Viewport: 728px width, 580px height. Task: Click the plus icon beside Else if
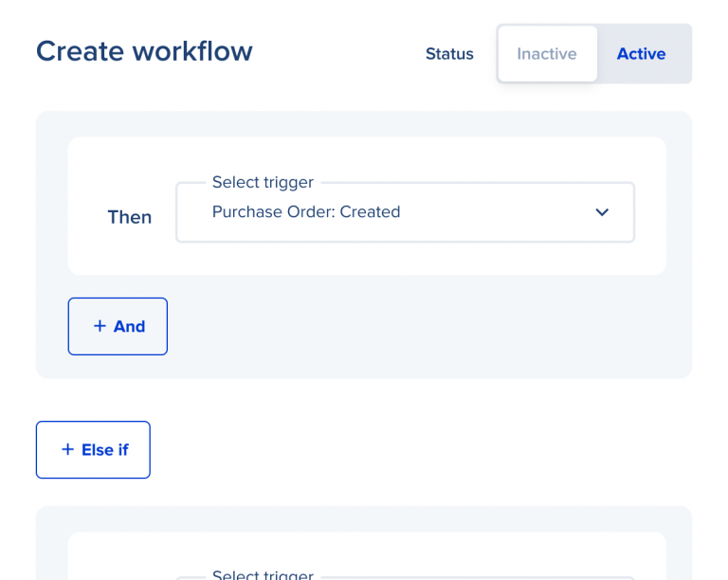click(67, 449)
